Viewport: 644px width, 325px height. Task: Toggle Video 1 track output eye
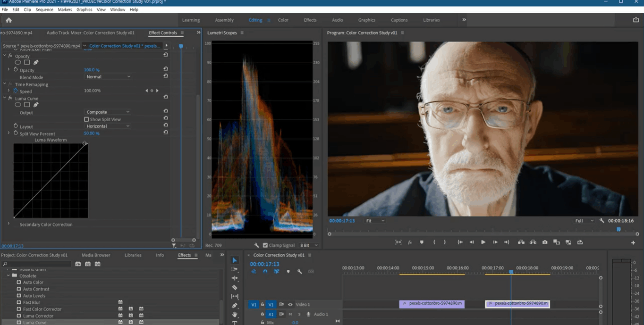pyautogui.click(x=290, y=305)
